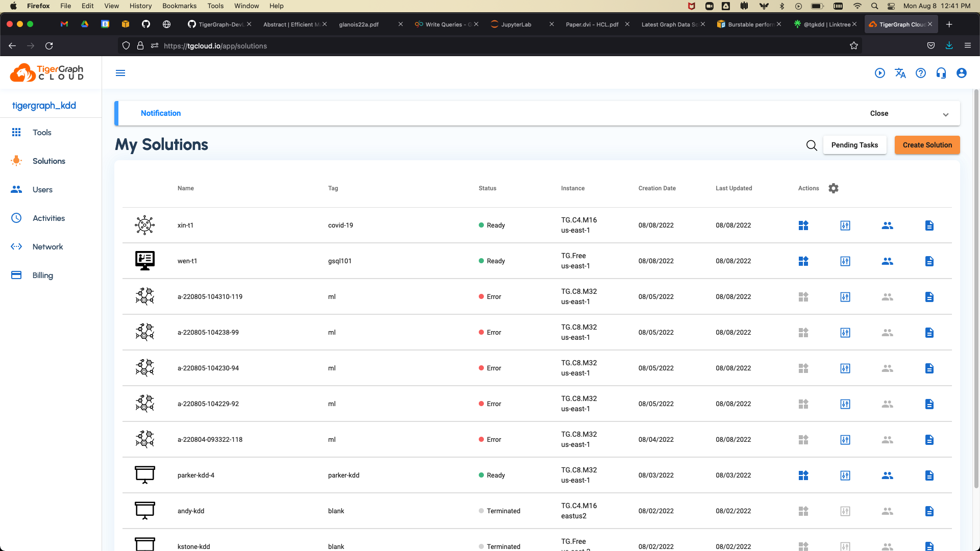
Task: Open the Apps tools icon for xin-t1
Action: coord(803,226)
